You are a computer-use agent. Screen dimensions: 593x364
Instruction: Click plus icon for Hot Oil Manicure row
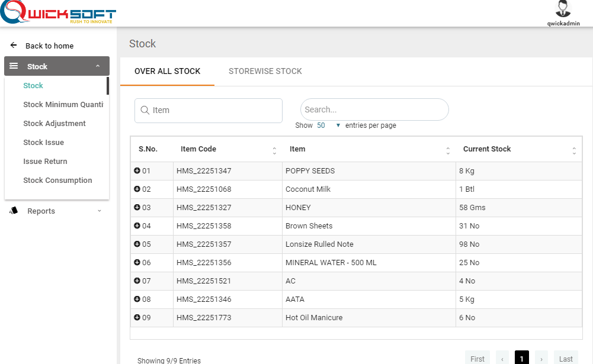click(137, 318)
